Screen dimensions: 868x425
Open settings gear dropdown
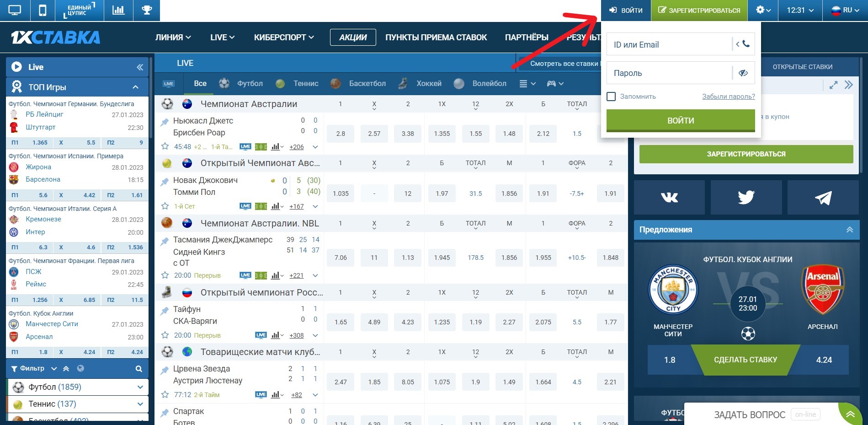[x=763, y=10]
